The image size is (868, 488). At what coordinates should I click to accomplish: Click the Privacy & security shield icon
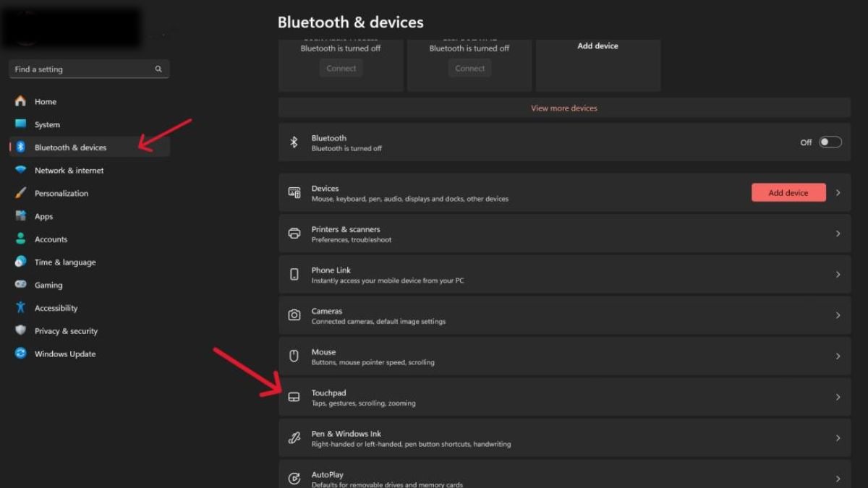20,330
